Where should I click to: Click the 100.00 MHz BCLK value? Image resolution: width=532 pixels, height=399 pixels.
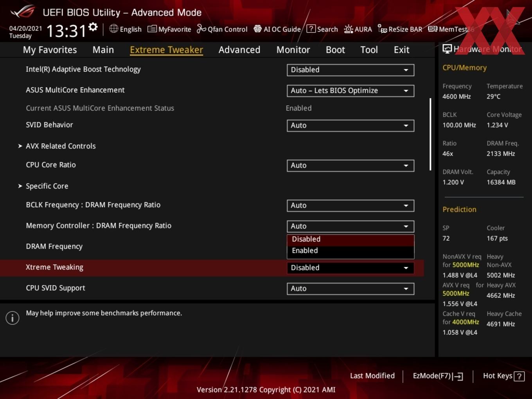(459, 125)
